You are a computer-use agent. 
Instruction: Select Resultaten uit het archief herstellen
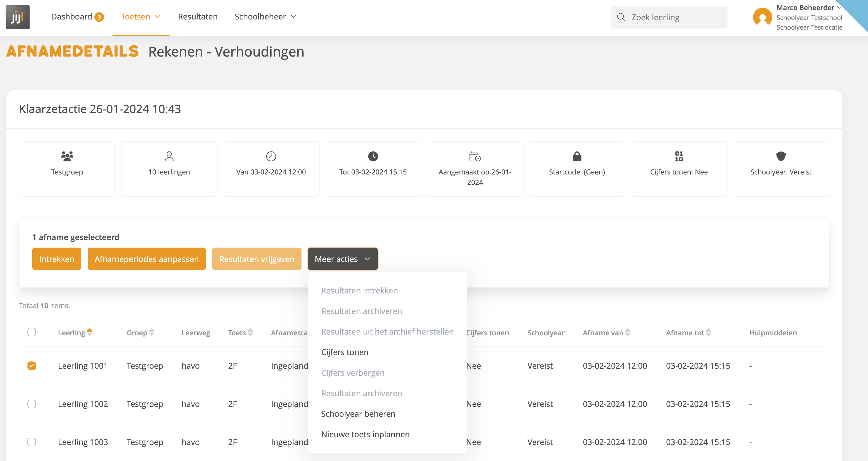pos(388,332)
